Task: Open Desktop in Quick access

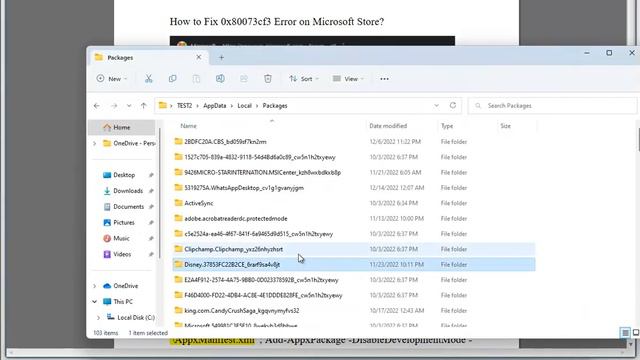Action: point(124,175)
